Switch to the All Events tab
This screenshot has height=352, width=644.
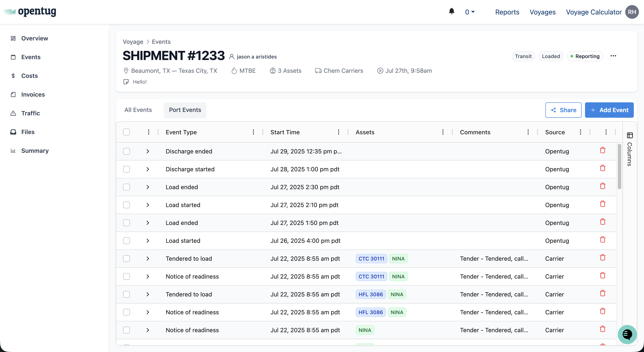click(138, 110)
